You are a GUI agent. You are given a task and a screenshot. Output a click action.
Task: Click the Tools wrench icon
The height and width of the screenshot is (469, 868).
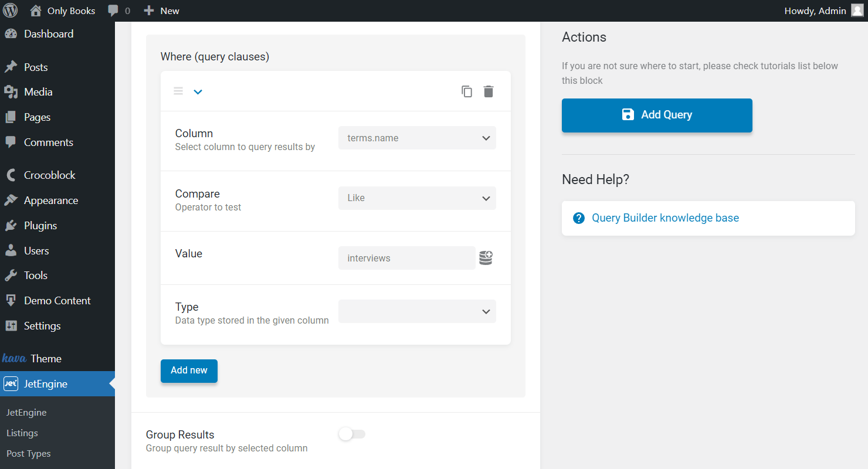[x=11, y=276]
